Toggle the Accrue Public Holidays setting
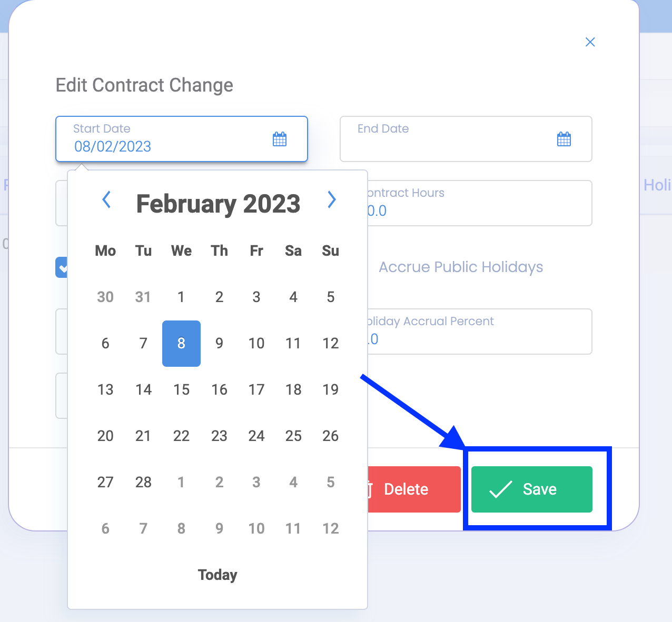Screen dimensions: 672x622 (x=461, y=267)
